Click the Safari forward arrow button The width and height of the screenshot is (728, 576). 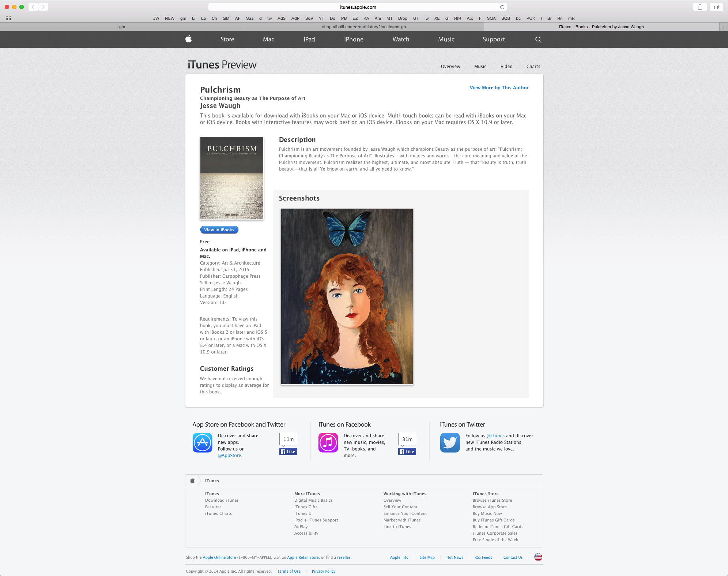43,7
